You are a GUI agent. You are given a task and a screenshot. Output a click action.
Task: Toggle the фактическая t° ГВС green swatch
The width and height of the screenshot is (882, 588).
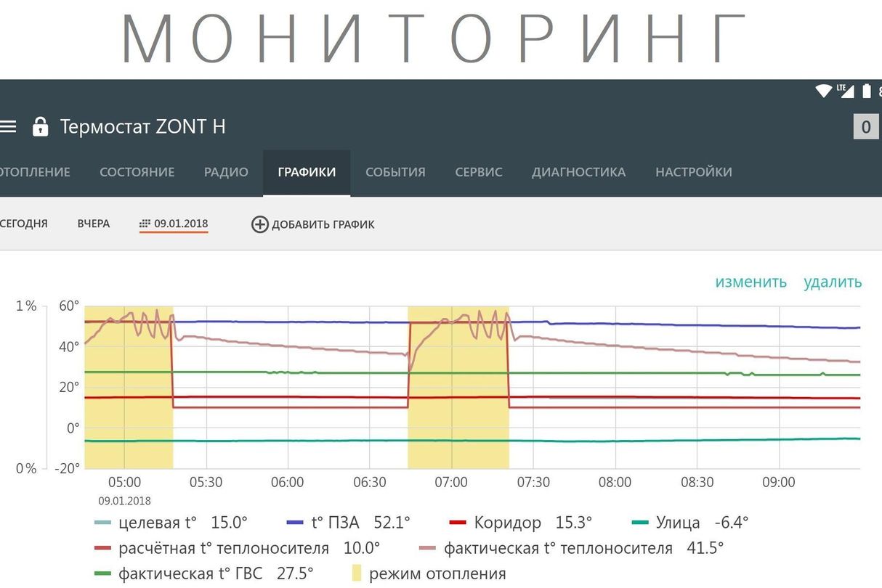pyautogui.click(x=103, y=574)
